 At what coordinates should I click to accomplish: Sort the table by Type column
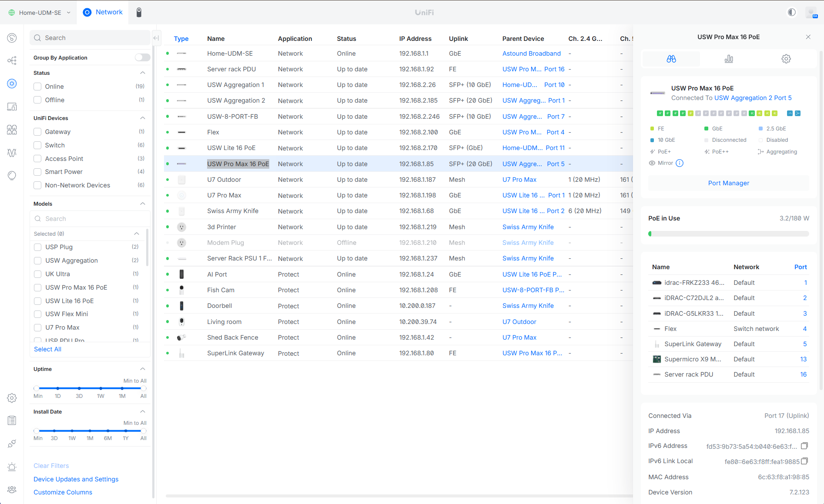181,39
